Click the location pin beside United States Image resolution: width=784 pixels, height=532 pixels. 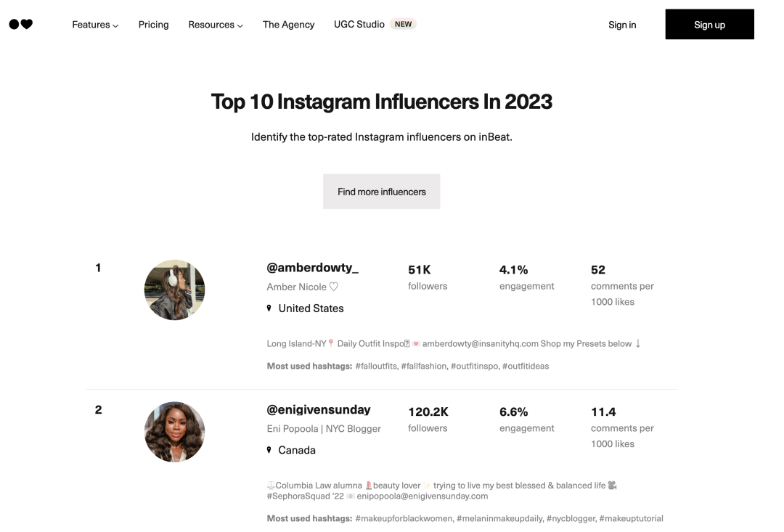click(269, 308)
